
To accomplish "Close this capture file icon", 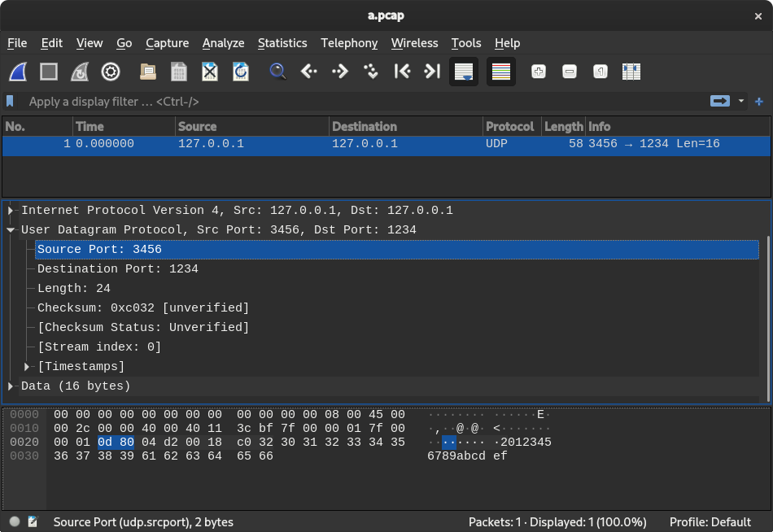I will pyautogui.click(x=209, y=72).
